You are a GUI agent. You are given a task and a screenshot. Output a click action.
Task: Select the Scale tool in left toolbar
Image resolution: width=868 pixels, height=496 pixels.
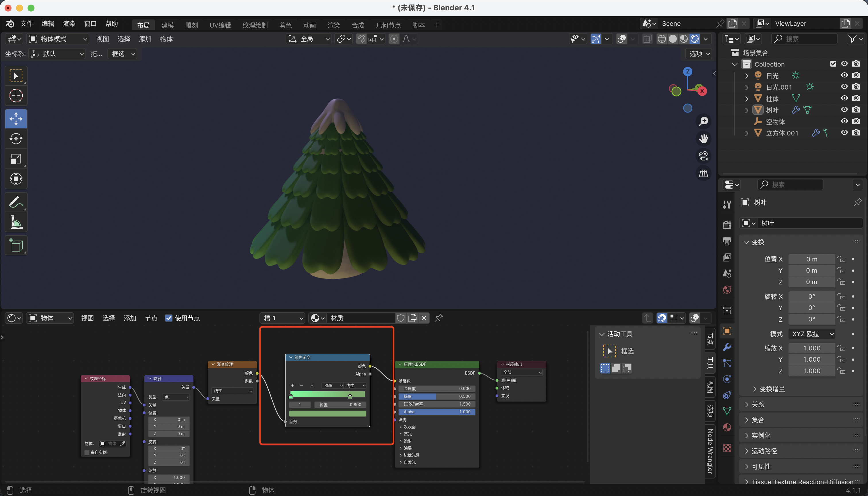16,159
